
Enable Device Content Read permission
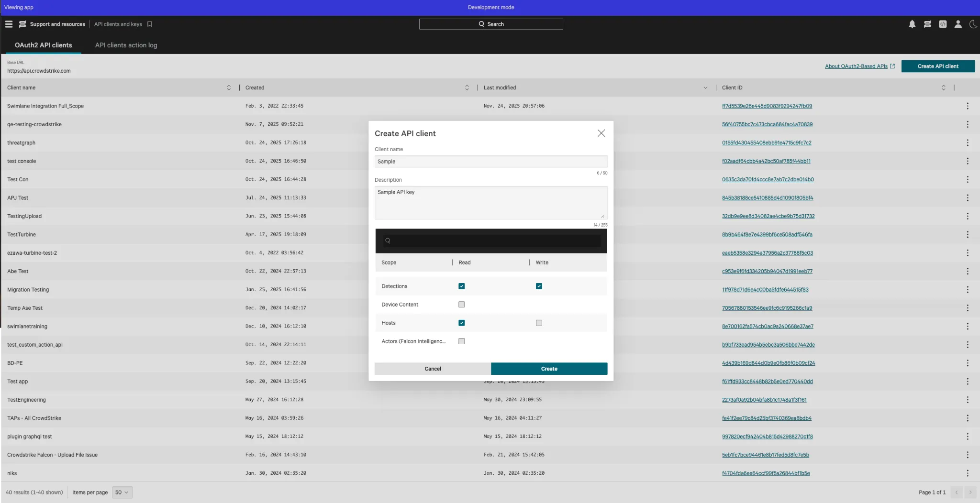pyautogui.click(x=461, y=305)
